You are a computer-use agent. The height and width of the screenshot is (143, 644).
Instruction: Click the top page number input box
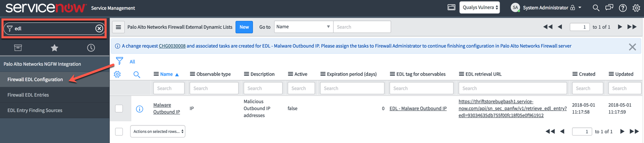(x=580, y=27)
